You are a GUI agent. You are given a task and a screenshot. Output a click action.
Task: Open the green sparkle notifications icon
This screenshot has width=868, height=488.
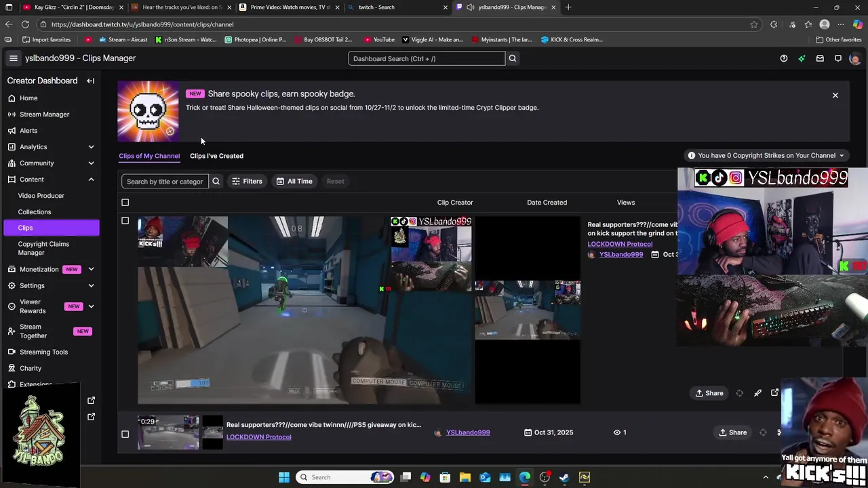pos(802,58)
